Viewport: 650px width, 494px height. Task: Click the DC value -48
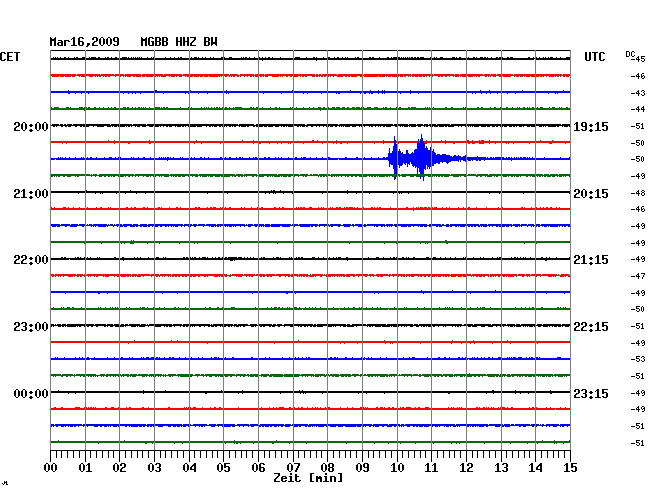point(638,193)
